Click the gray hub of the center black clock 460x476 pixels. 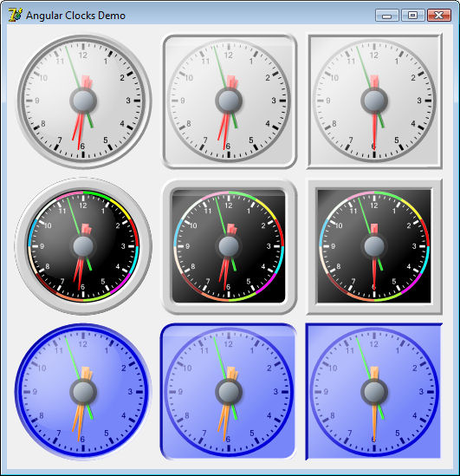[229, 246]
